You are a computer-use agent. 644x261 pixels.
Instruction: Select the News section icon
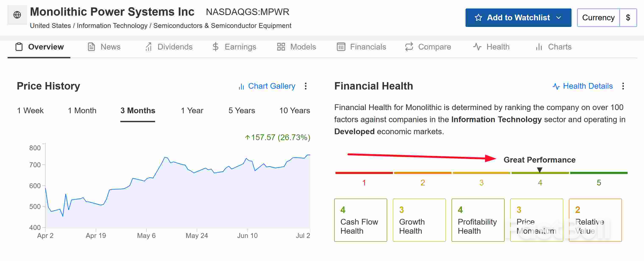pos(91,47)
